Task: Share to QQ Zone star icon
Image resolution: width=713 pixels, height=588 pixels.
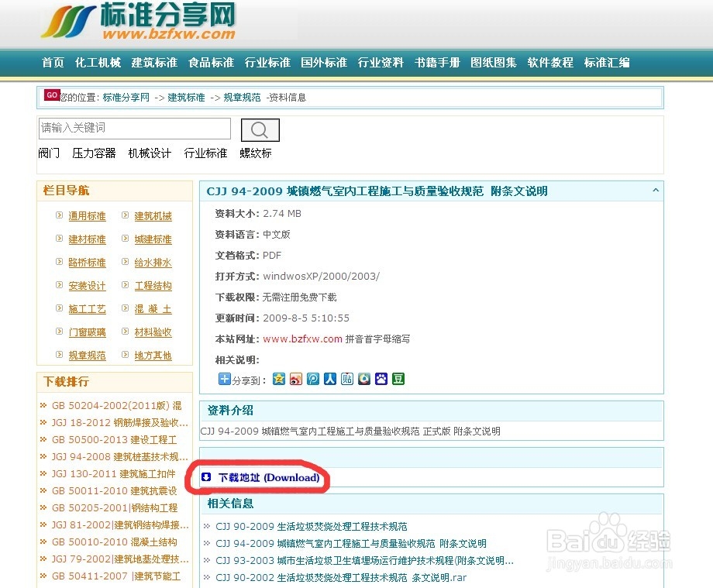Action: pyautogui.click(x=280, y=379)
